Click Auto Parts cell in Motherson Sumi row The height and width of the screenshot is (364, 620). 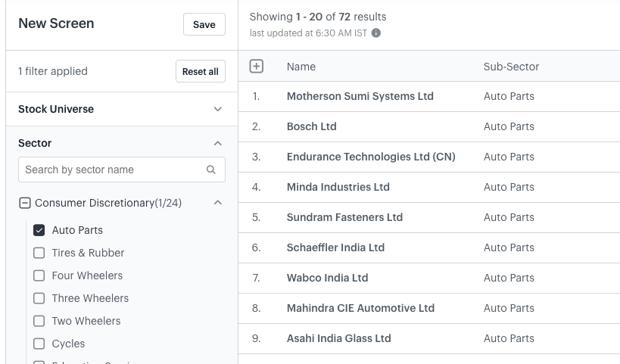pos(509,96)
